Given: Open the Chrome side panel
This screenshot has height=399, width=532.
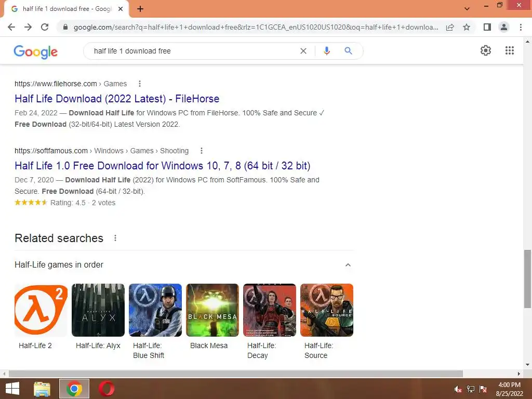Looking at the screenshot, I should coord(487,27).
